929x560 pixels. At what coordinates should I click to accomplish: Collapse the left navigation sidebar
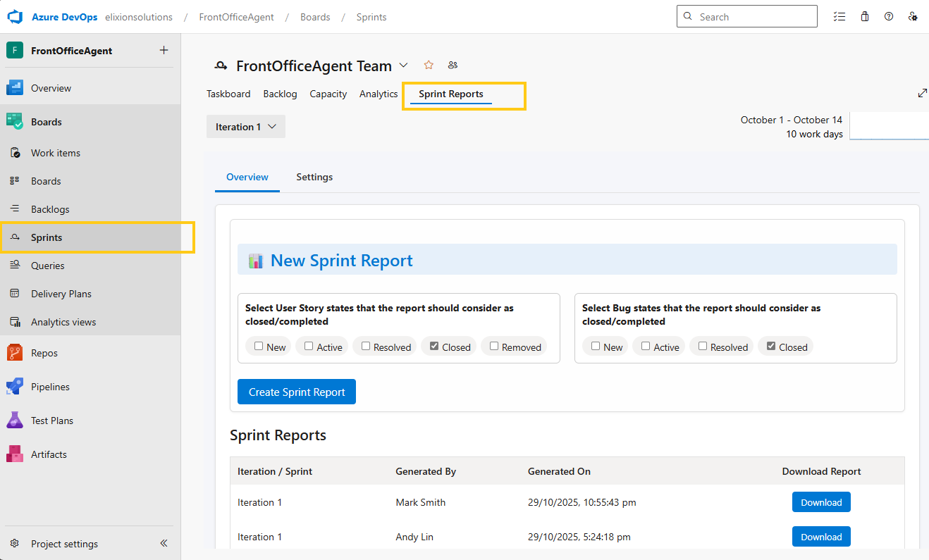coord(164,543)
